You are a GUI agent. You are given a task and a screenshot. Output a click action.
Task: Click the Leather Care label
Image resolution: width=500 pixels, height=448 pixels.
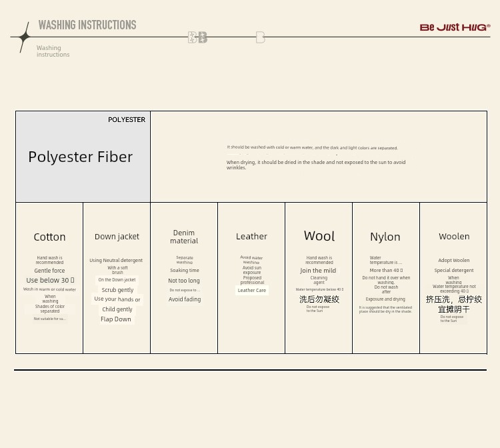252,291
